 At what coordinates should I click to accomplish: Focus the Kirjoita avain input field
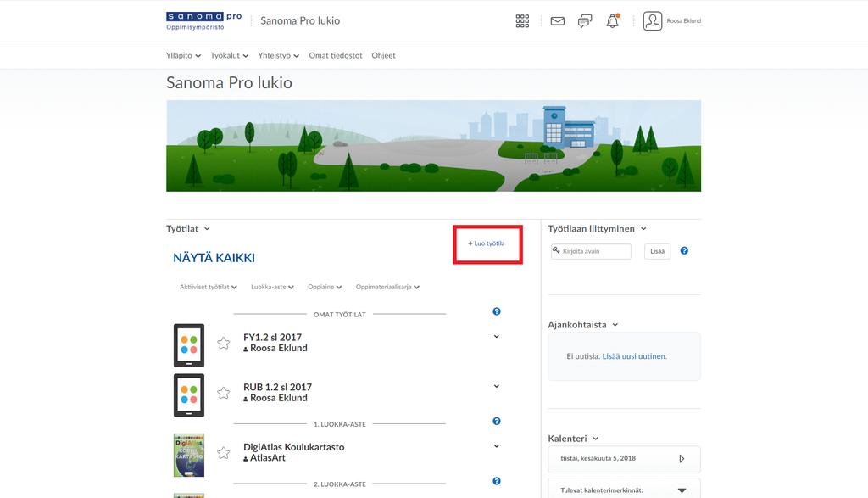(591, 251)
